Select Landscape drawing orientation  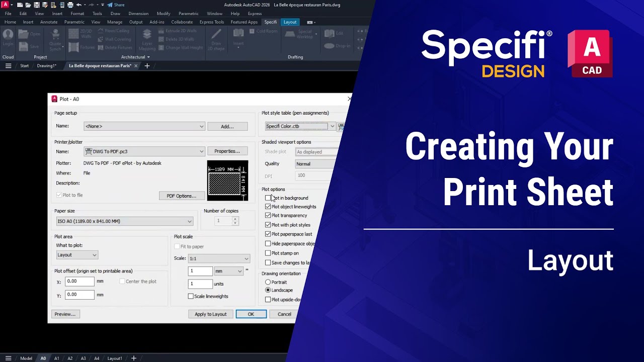pyautogui.click(x=268, y=290)
